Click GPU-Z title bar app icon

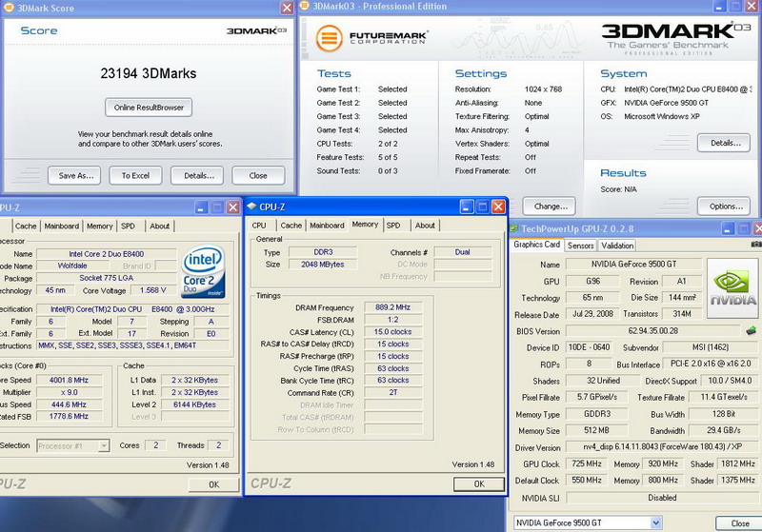click(513, 228)
